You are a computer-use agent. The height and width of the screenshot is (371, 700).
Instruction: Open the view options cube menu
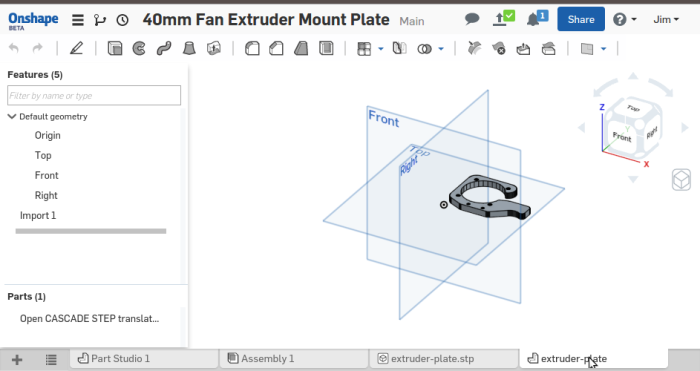(681, 180)
